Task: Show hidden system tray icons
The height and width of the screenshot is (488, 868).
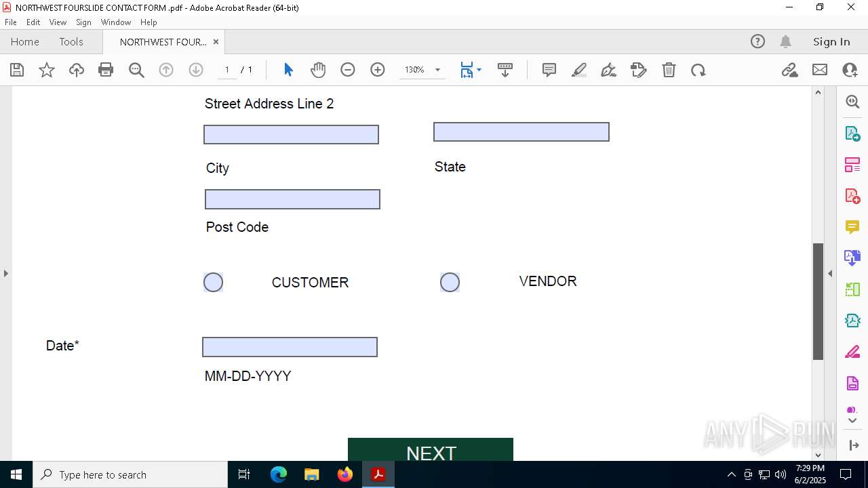Action: coord(731,474)
